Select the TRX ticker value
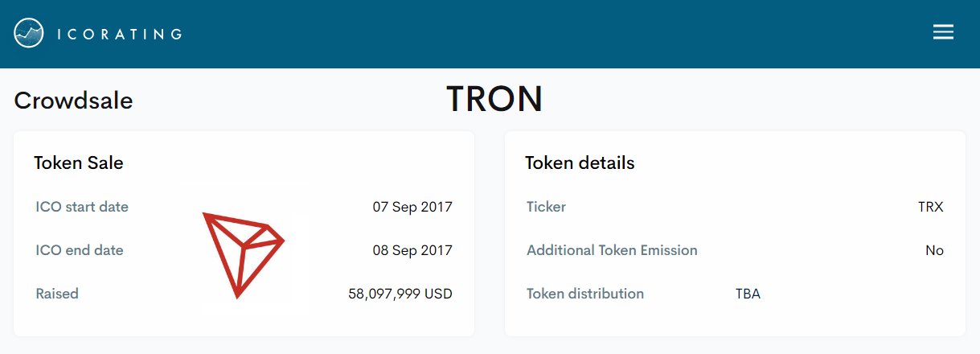This screenshot has width=980, height=354. coord(931,207)
